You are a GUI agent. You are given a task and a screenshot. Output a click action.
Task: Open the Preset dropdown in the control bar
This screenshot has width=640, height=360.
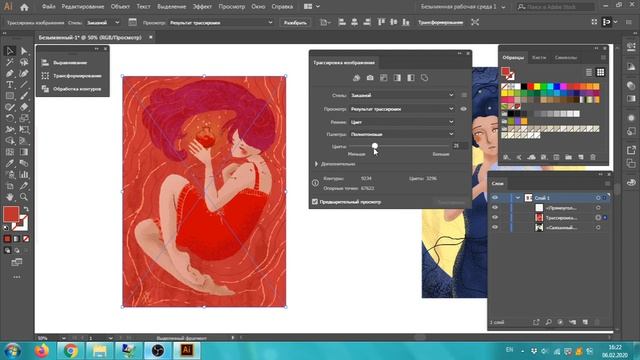[x=103, y=22]
